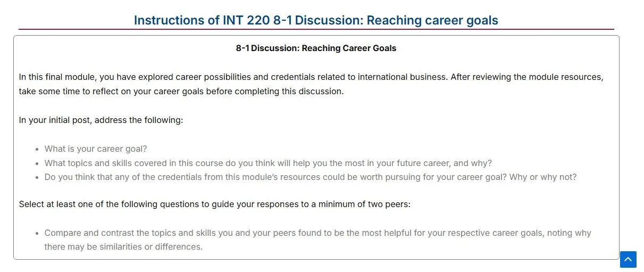Click the page heading about INT 220 instructions

316,20
